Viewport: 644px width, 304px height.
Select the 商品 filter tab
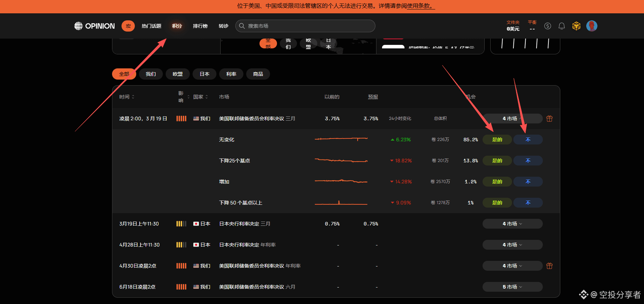coord(258,74)
